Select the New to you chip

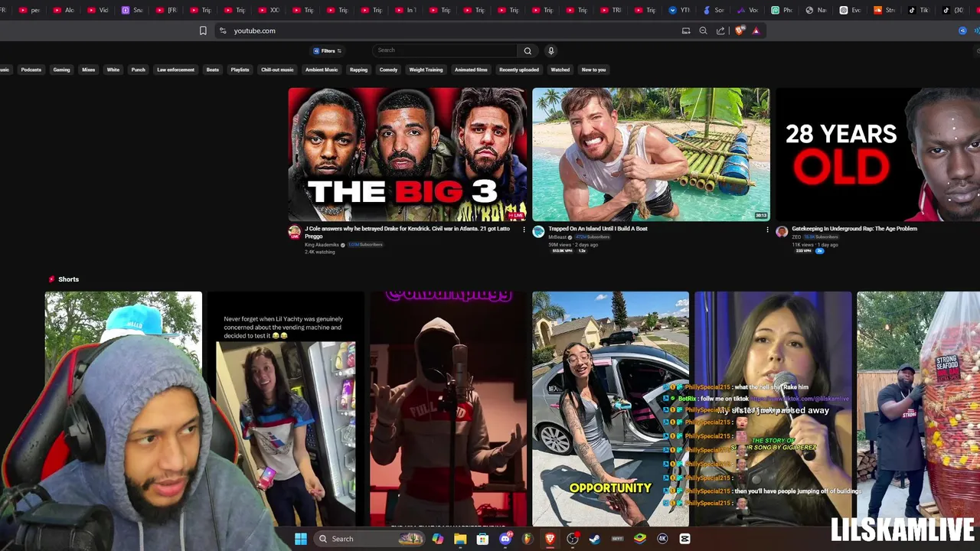(593, 70)
